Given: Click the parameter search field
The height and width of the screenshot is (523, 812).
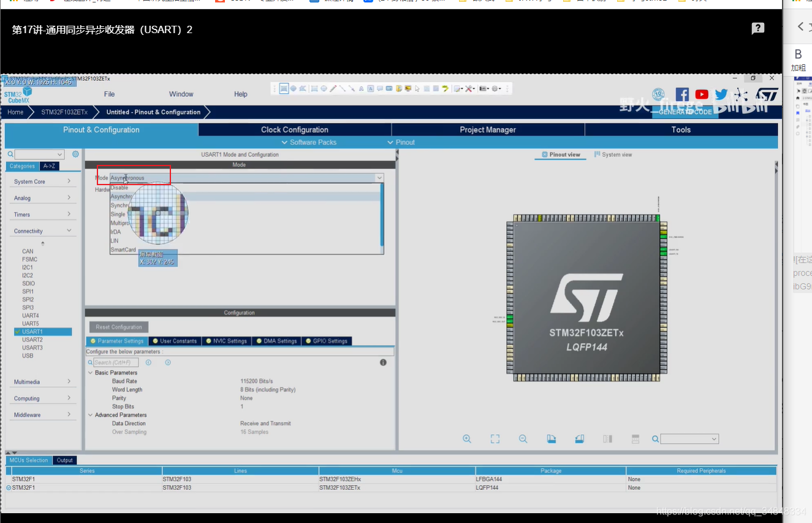Looking at the screenshot, I should point(116,362).
